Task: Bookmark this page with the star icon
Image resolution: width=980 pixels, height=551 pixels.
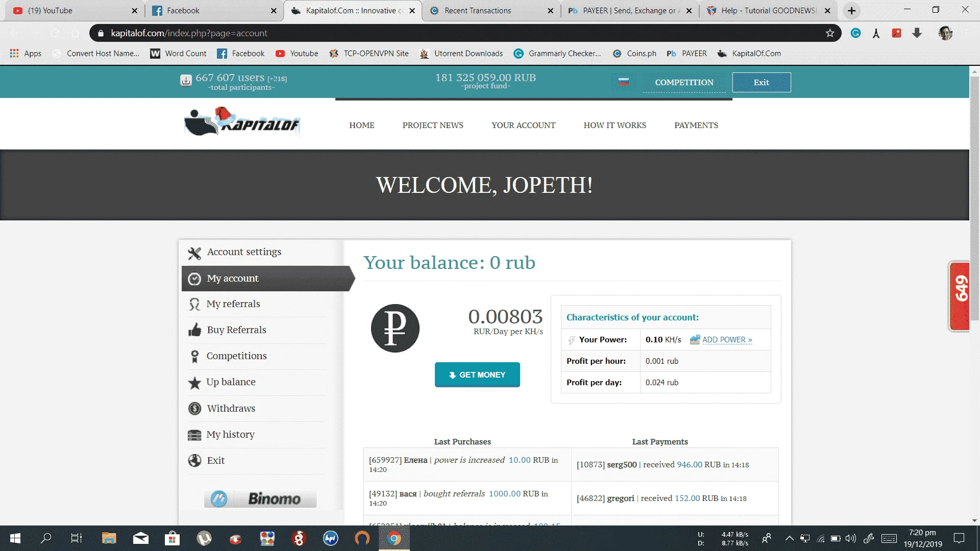Action: click(830, 33)
